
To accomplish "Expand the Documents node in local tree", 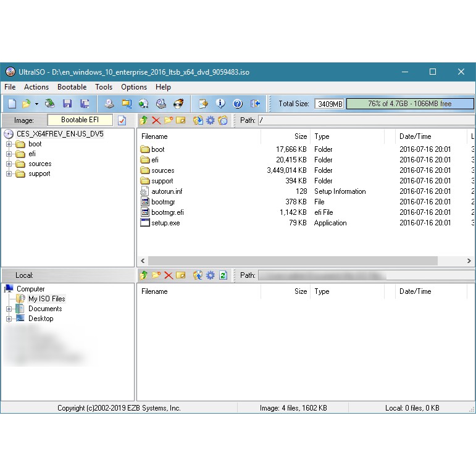I will (9, 309).
